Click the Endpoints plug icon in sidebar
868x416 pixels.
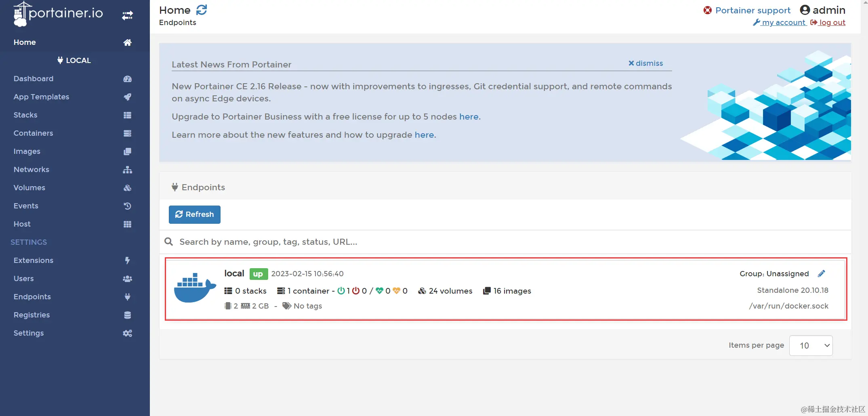click(127, 297)
